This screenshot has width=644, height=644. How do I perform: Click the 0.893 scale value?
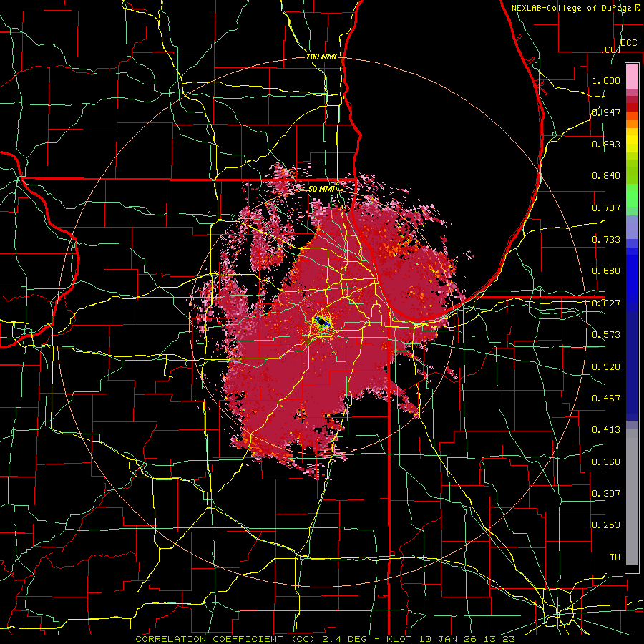point(606,144)
